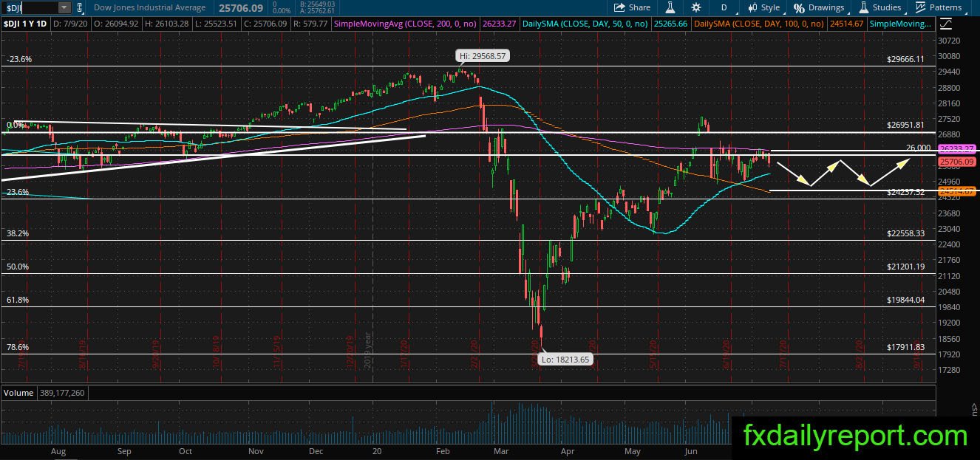This screenshot has height=460, width=980.
Task: Click the Hi: 29568.57 price bubble
Action: 482,56
